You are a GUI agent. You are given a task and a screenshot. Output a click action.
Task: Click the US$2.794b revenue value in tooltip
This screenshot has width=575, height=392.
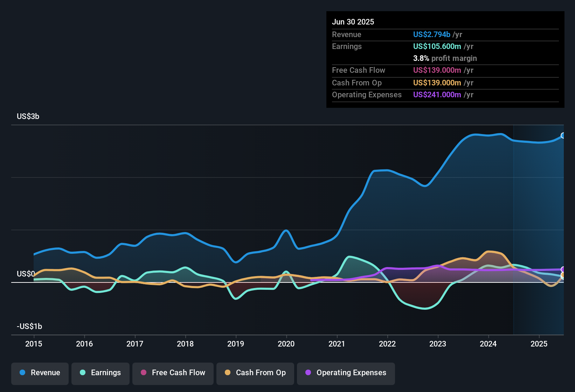point(431,34)
